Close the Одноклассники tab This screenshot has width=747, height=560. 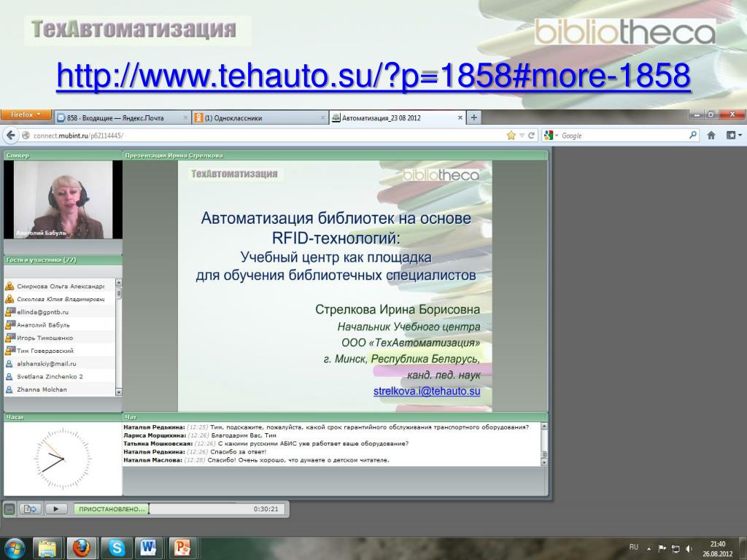click(322, 117)
